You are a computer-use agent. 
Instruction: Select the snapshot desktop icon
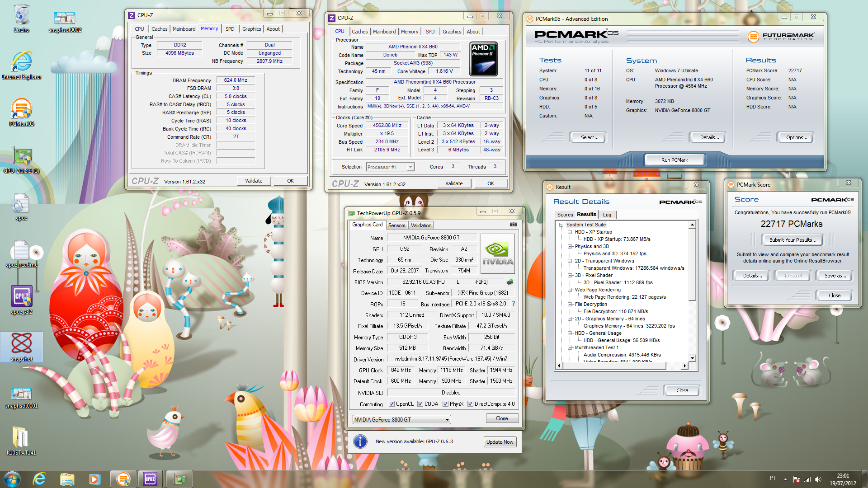tap(21, 347)
